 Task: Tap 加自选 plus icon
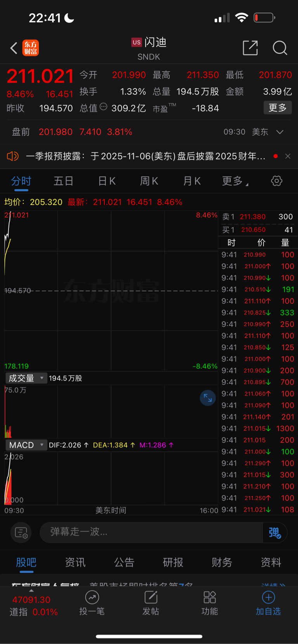click(268, 598)
